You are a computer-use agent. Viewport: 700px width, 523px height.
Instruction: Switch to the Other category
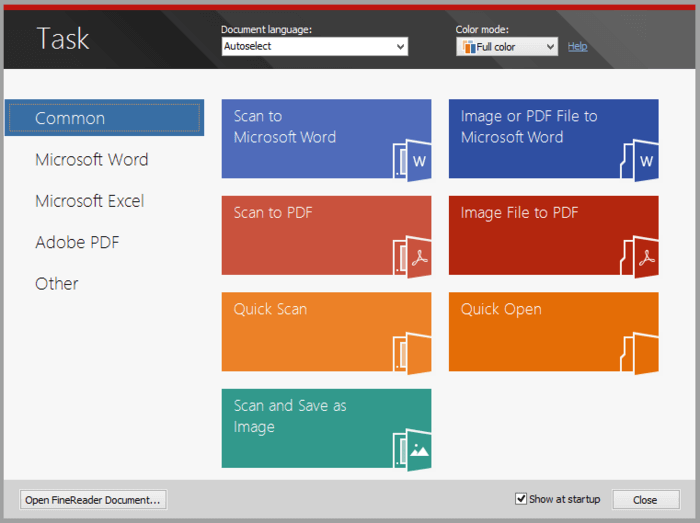[x=57, y=284]
